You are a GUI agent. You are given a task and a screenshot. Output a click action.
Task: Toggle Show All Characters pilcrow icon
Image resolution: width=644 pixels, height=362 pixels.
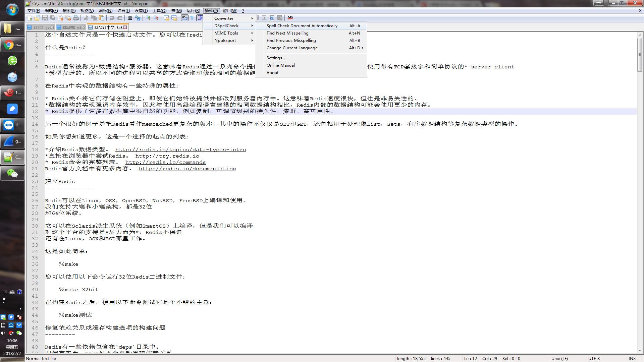(192, 18)
